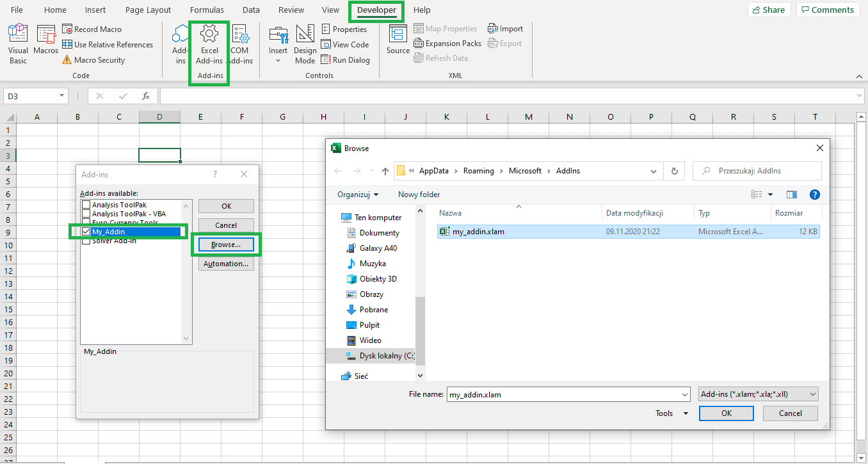The width and height of the screenshot is (868, 464).
Task: Enable the Analysis ToolPak add-in
Action: [x=87, y=204]
